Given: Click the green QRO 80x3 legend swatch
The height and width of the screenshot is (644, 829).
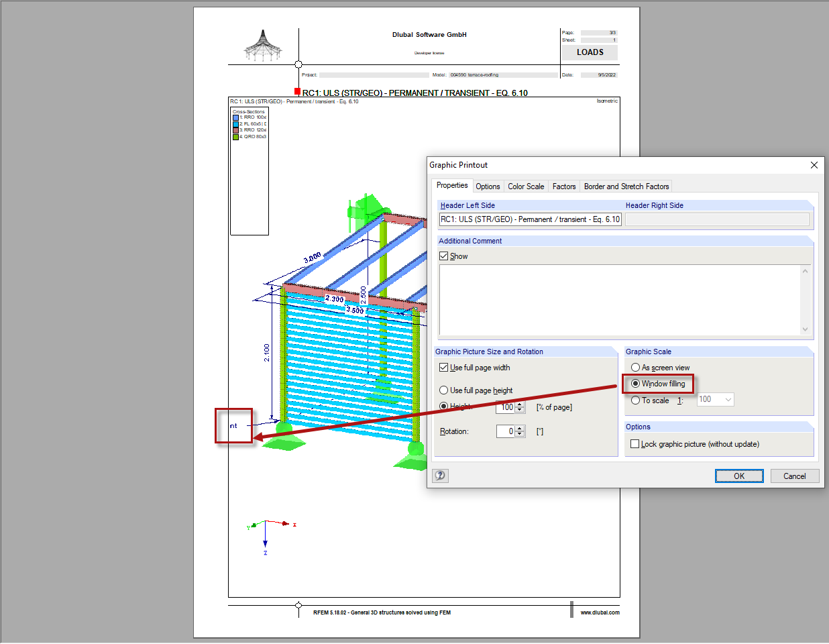Looking at the screenshot, I should 235,137.
